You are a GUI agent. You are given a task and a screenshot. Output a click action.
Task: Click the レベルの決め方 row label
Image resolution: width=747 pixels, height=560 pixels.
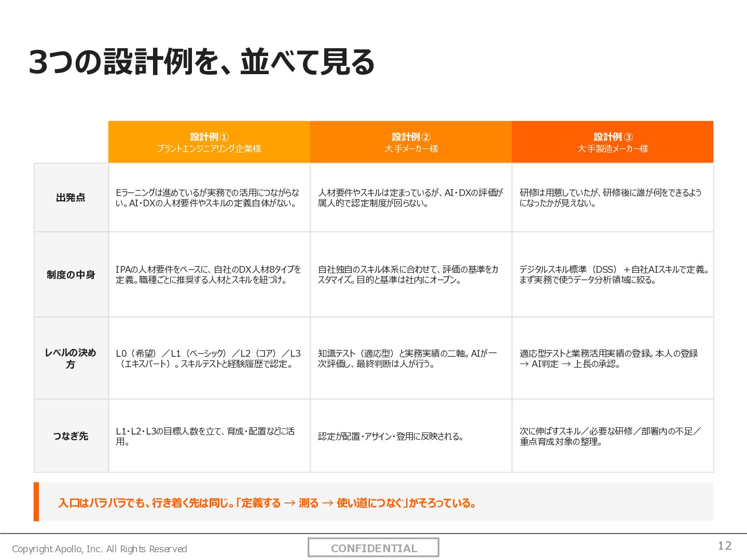click(71, 358)
